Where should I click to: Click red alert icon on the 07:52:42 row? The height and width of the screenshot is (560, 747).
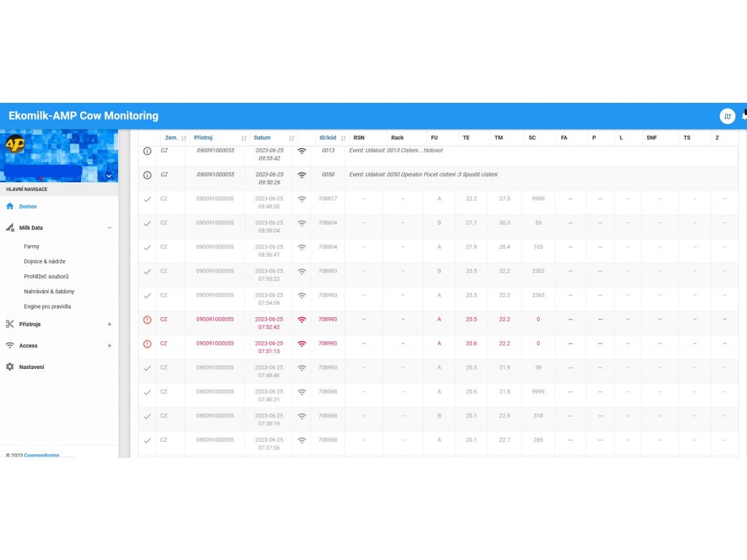147,319
